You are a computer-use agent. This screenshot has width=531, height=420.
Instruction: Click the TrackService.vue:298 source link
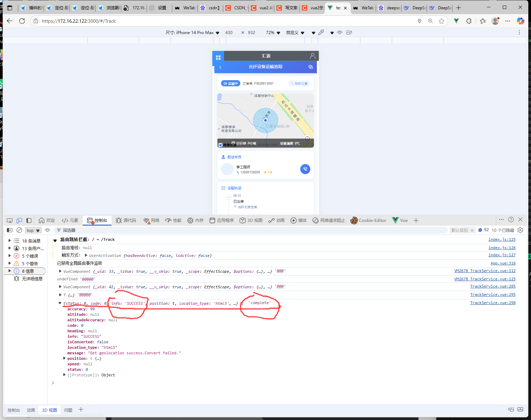pyautogui.click(x=493, y=303)
